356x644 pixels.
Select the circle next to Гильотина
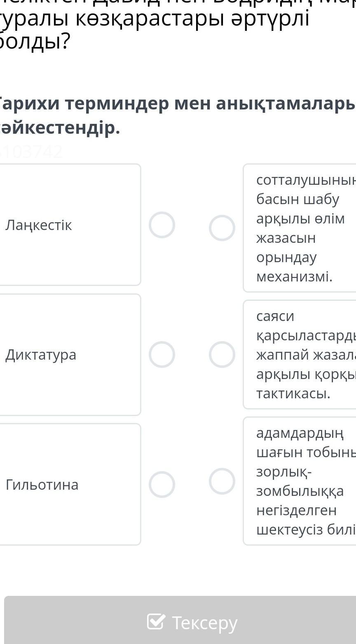162,484
